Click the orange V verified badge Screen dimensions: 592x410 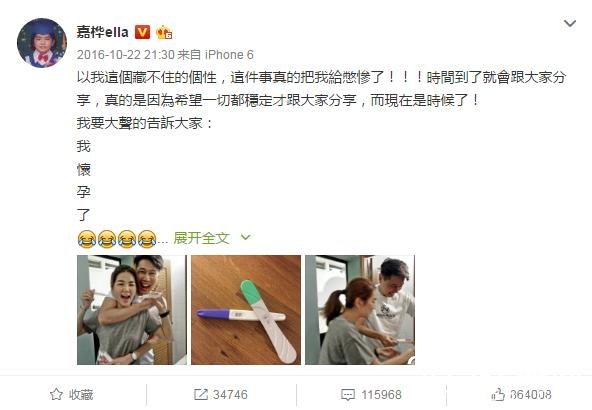click(142, 32)
